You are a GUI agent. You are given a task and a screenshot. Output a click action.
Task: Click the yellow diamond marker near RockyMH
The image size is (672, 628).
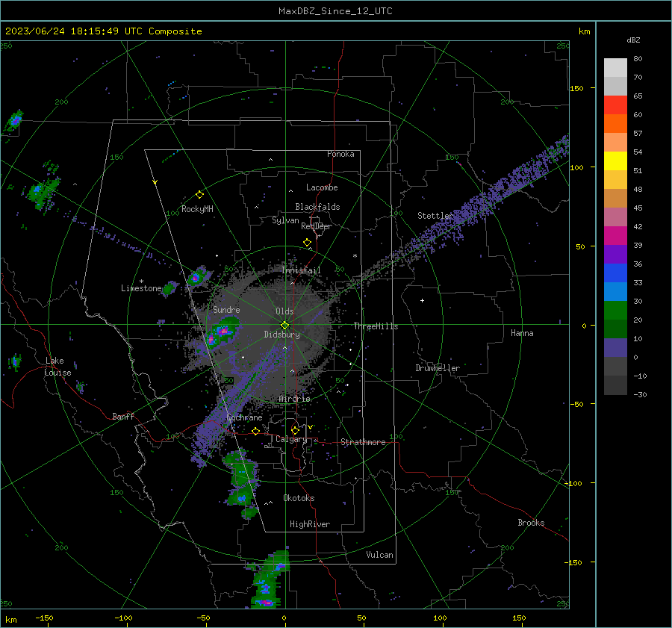(x=199, y=195)
